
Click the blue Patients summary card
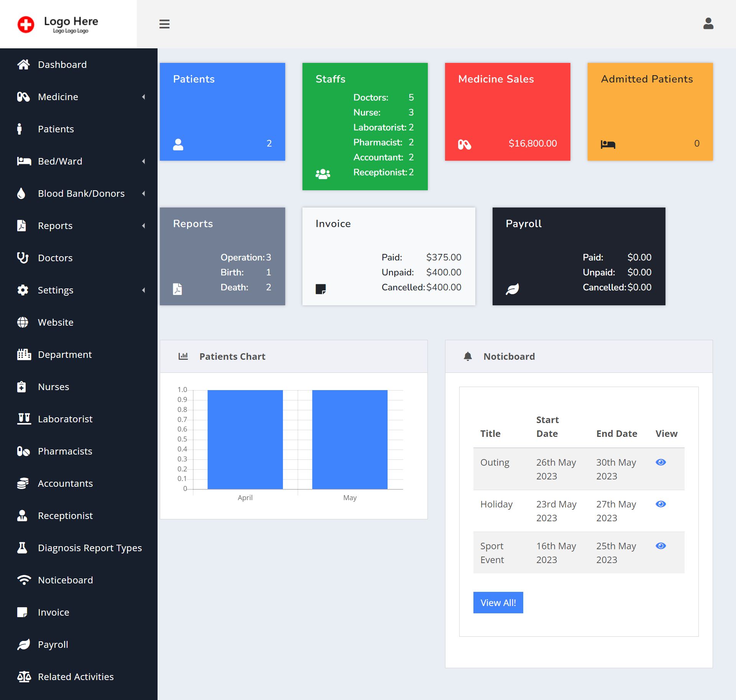[x=222, y=112]
